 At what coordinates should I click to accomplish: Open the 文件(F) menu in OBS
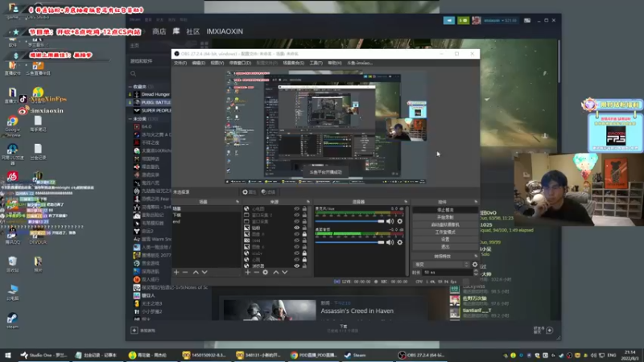(180, 63)
